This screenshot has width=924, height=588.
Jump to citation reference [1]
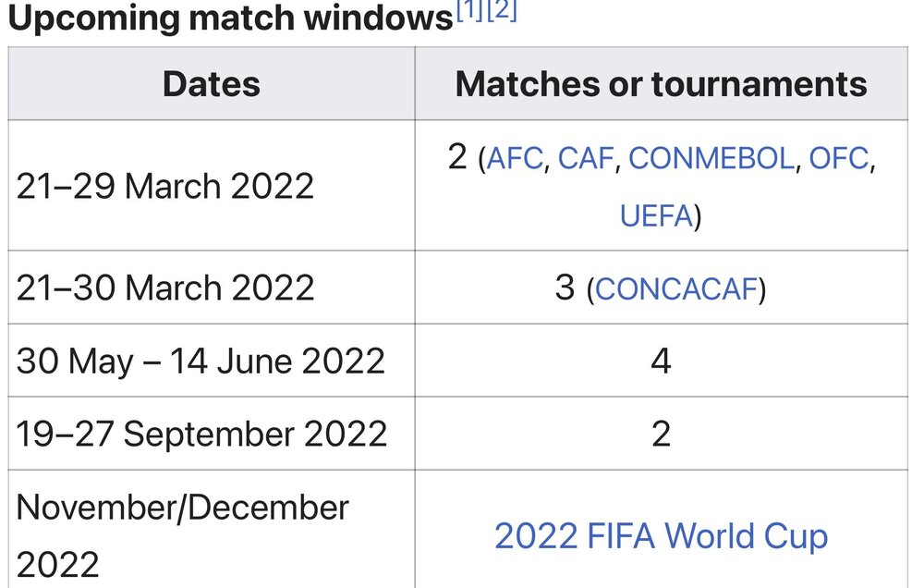coord(468,12)
